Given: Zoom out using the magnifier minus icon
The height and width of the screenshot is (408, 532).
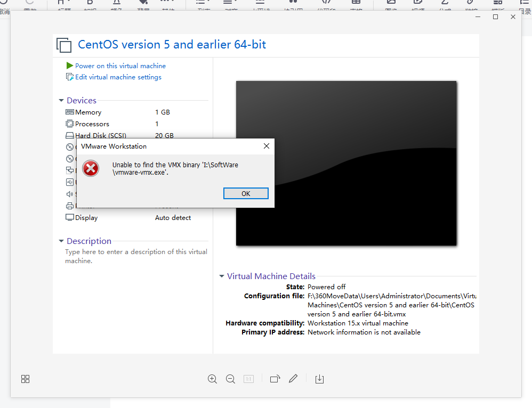Looking at the screenshot, I should coord(230,379).
